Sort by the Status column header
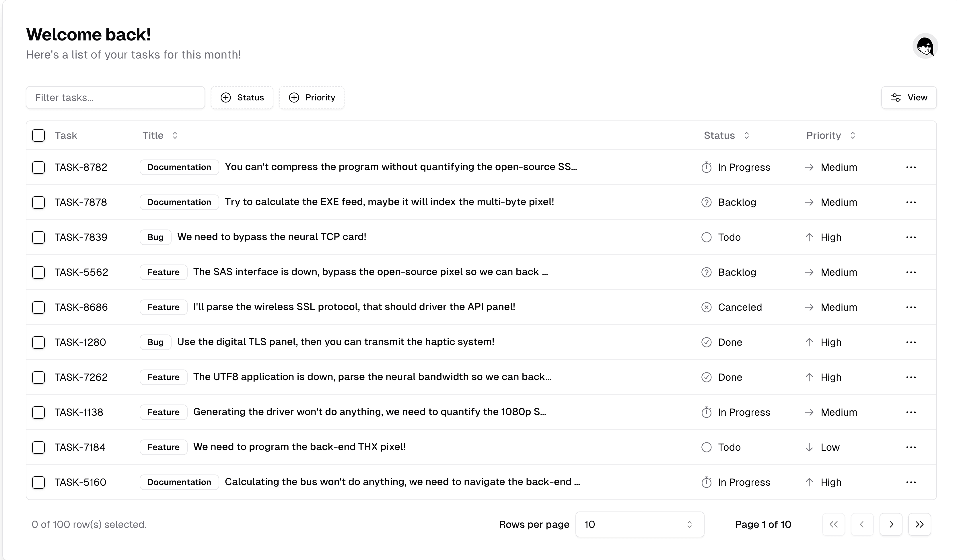This screenshot has height=560, width=957. (726, 135)
